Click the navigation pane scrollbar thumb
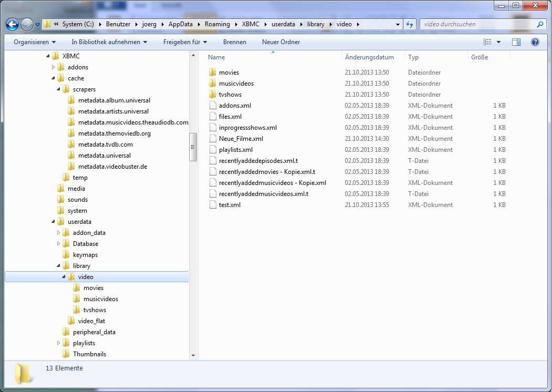552x392 pixels. click(x=193, y=147)
